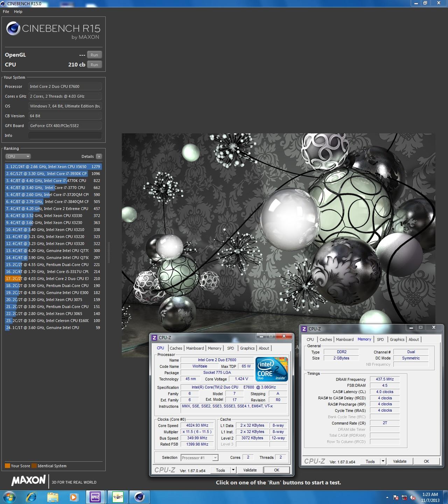
Task: Select ranking row 23 Celeron E1600
Action: coord(53,321)
